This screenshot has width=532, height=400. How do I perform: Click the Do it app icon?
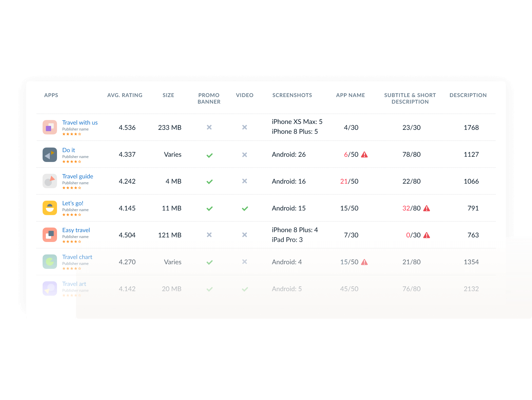(x=50, y=155)
